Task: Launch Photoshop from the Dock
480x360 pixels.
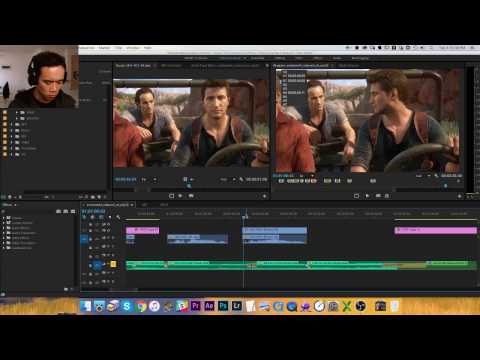Action: [x=223, y=306]
